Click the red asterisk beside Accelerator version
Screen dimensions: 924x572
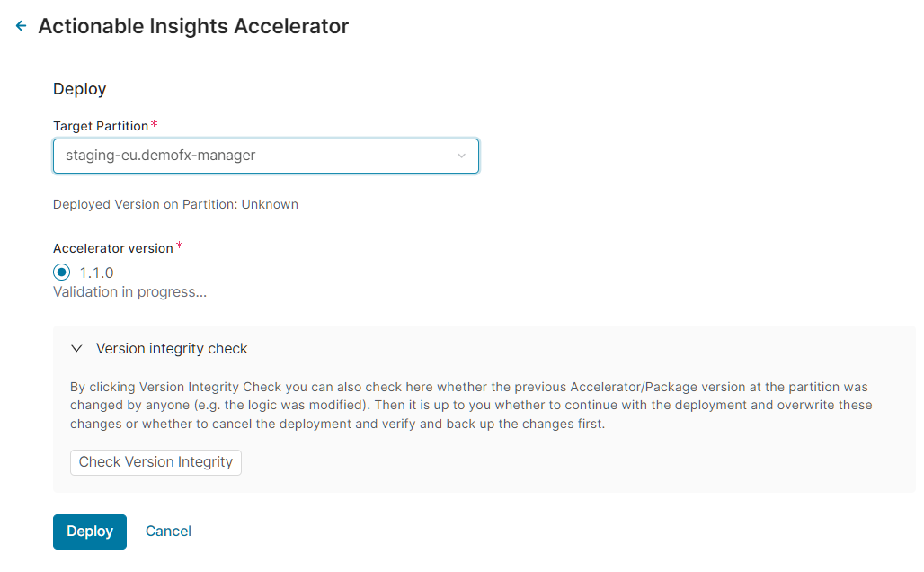(179, 246)
